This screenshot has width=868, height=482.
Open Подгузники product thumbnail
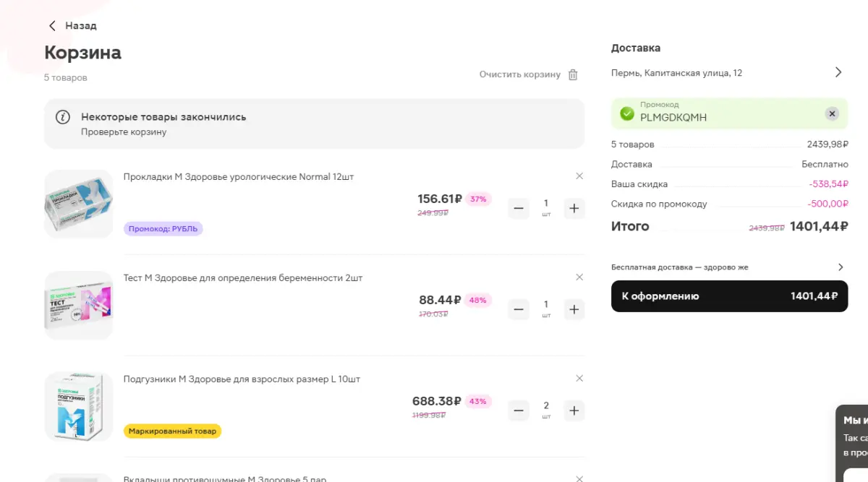pyautogui.click(x=79, y=406)
